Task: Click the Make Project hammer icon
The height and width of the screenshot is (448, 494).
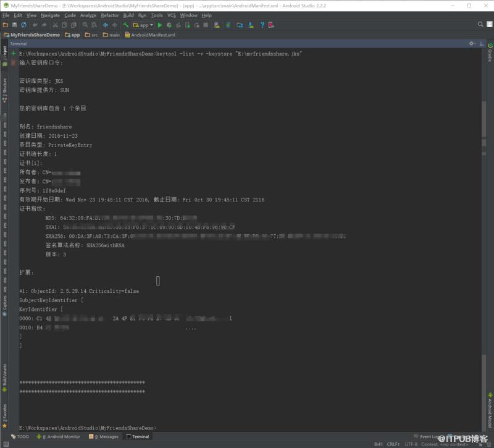Action: pos(126,25)
